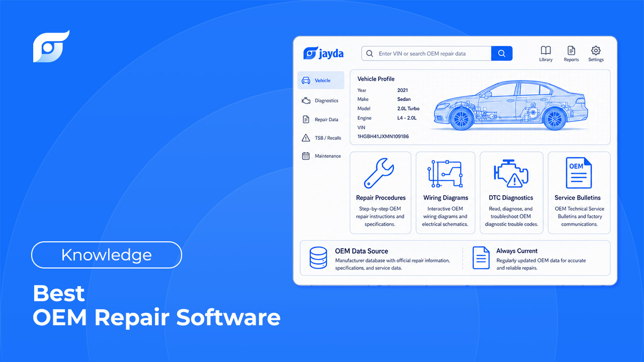The height and width of the screenshot is (362, 644).
Task: Open the Reports document icon
Action: coord(571,50)
